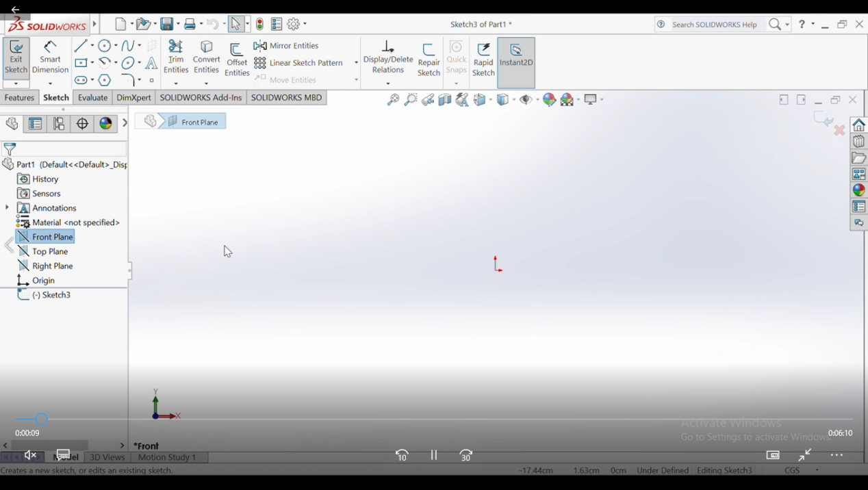The height and width of the screenshot is (490, 868).
Task: Expand the SOLIDWORKS menu arrow
Action: (x=94, y=25)
